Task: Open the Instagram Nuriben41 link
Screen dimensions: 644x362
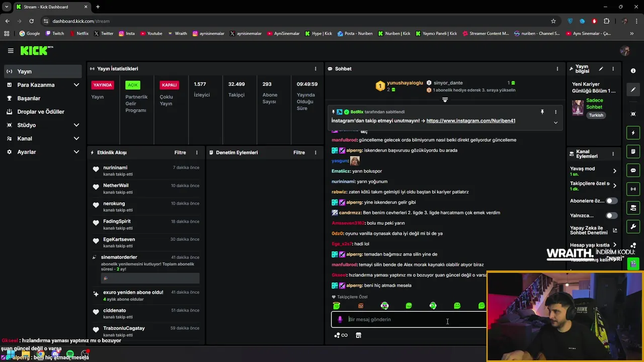Action: coord(470,121)
